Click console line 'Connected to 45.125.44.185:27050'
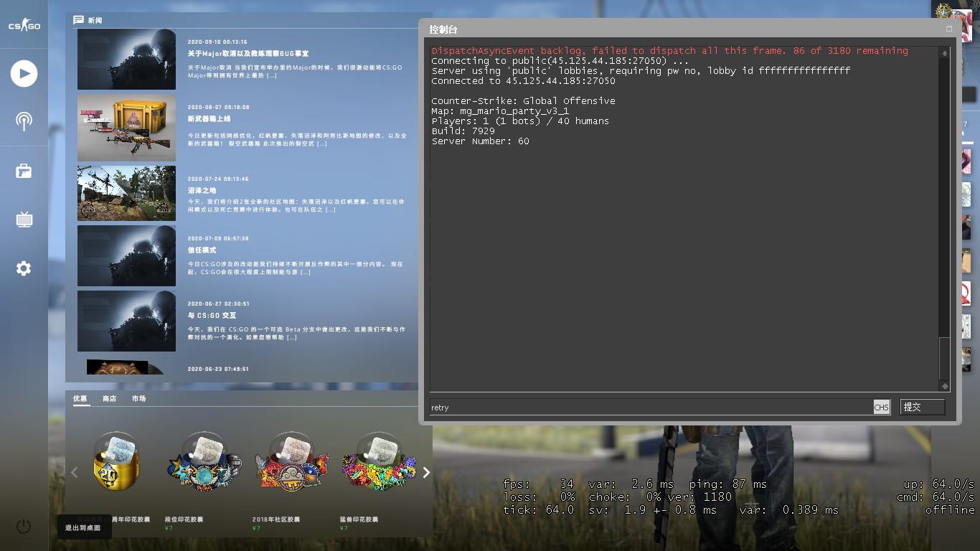This screenshot has height=551, width=980. click(523, 81)
